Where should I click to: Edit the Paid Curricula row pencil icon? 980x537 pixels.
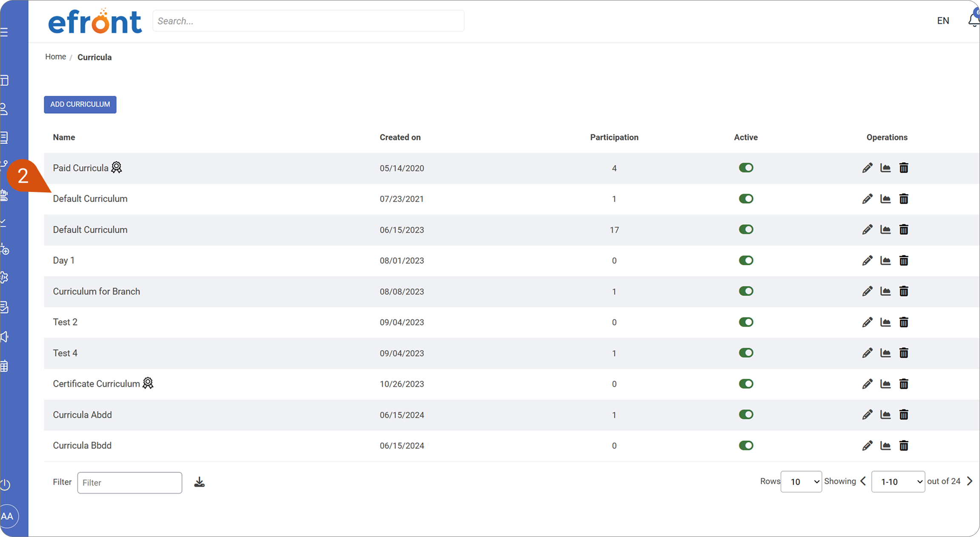[867, 168]
